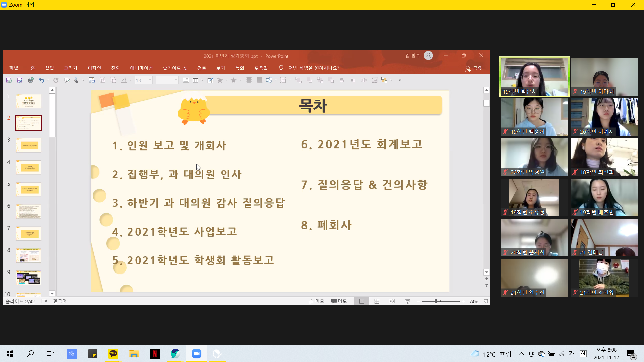Click the Undo arrow icon

[41, 80]
